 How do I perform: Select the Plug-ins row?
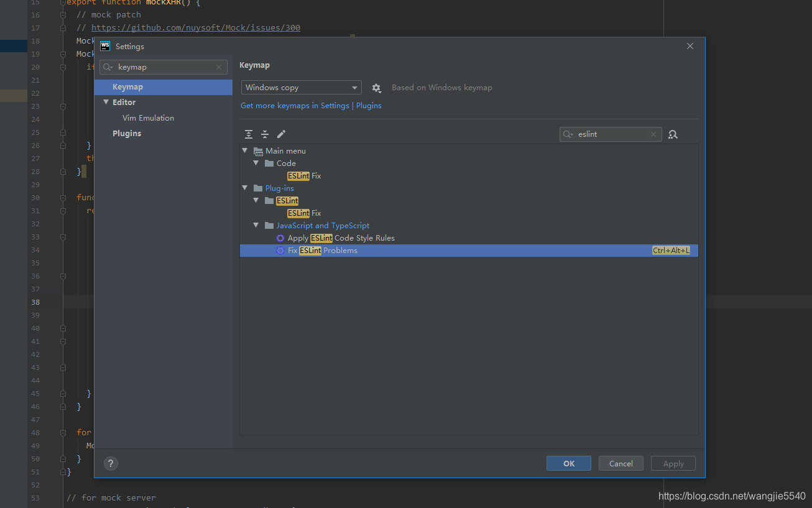(469, 188)
